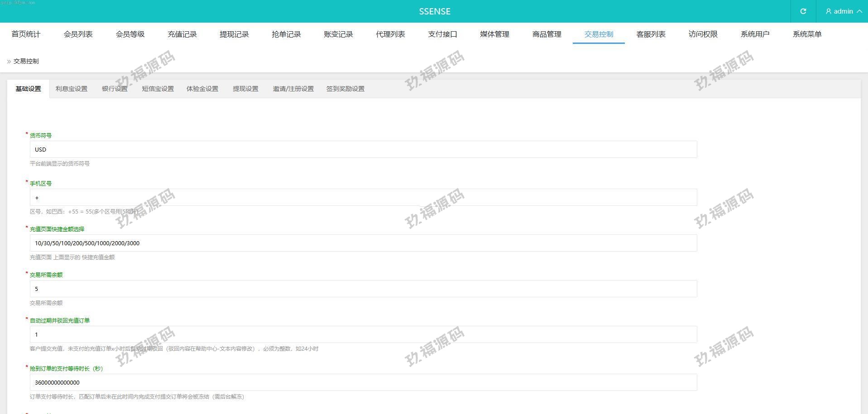The width and height of the screenshot is (868, 414).
Task: Open the 首页统计 menu
Action: click(x=26, y=34)
